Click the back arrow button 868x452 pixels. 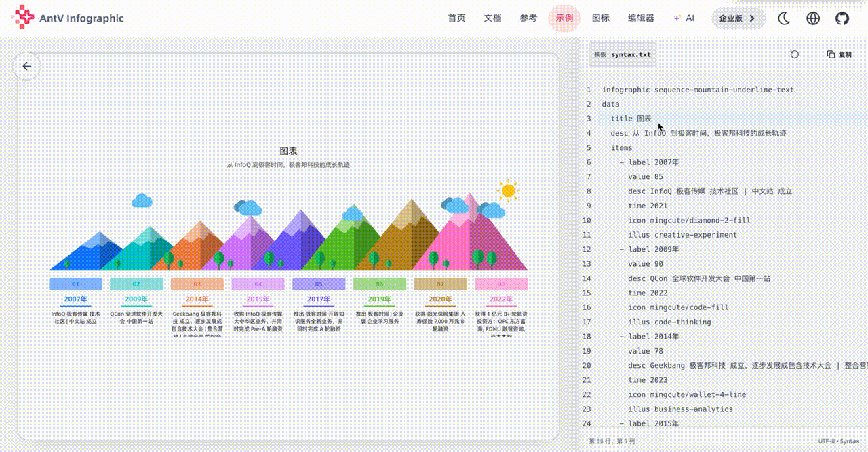point(27,67)
